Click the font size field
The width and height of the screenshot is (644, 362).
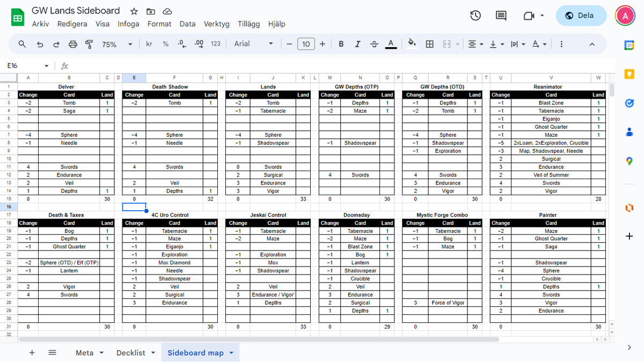pos(306,44)
